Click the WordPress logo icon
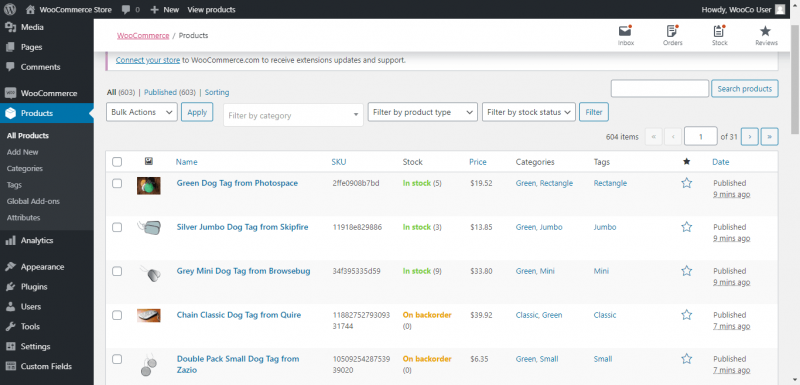The image size is (800, 385). 10,9
